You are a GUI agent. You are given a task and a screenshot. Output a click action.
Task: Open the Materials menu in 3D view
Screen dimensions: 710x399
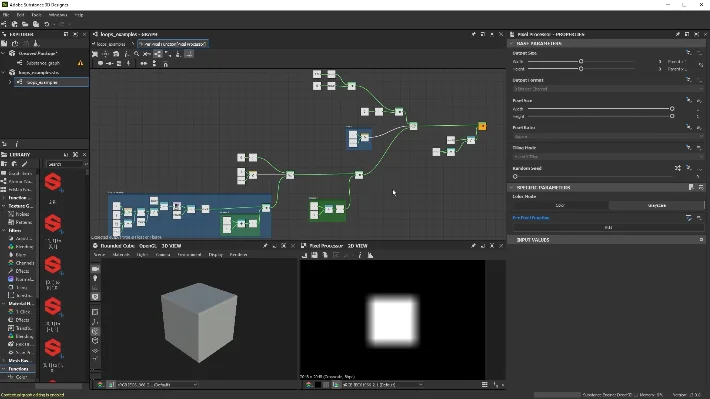tap(121, 255)
